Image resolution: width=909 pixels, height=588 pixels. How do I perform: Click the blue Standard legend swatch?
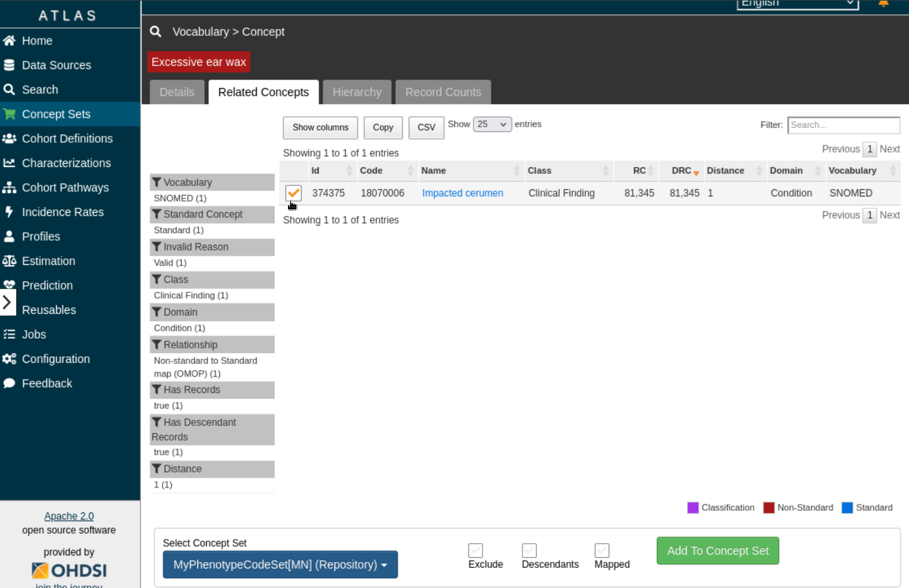click(847, 508)
